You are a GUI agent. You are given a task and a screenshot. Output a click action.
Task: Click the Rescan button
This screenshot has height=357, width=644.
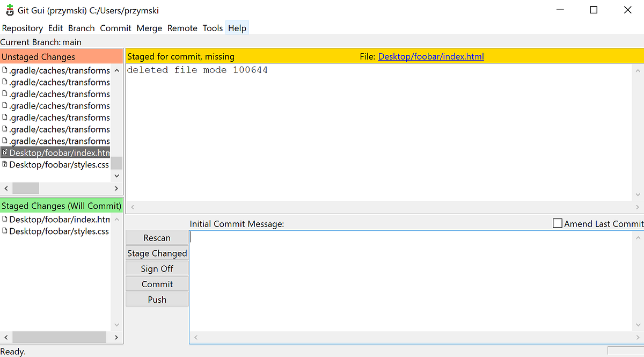(157, 237)
